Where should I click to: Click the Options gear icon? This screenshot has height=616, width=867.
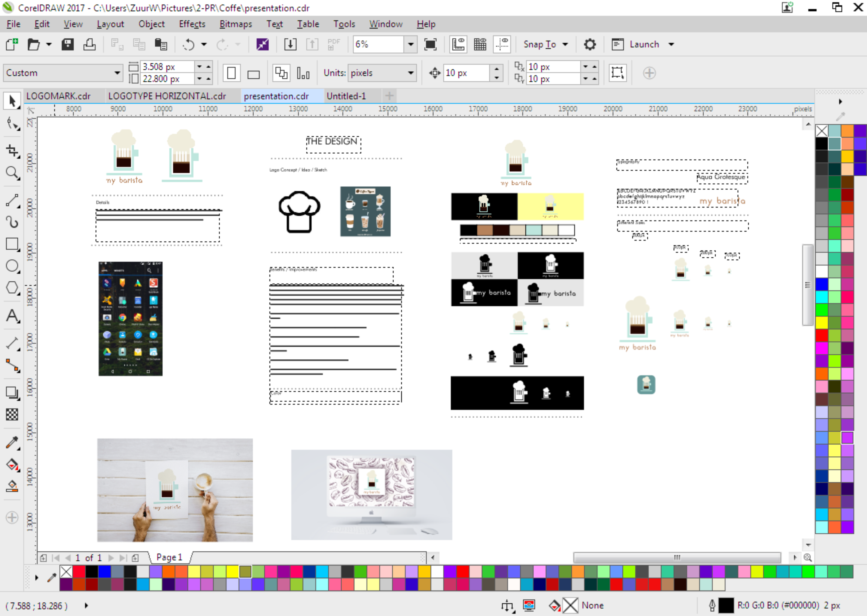pyautogui.click(x=590, y=44)
